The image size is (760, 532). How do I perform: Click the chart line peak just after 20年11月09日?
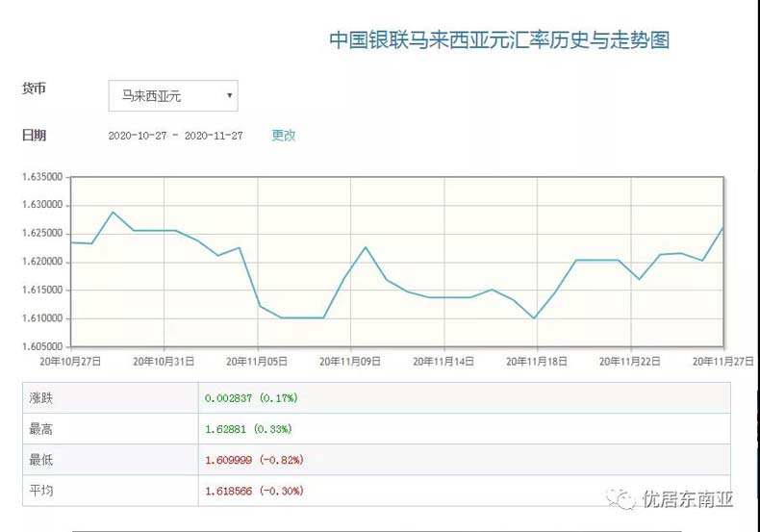click(x=366, y=247)
